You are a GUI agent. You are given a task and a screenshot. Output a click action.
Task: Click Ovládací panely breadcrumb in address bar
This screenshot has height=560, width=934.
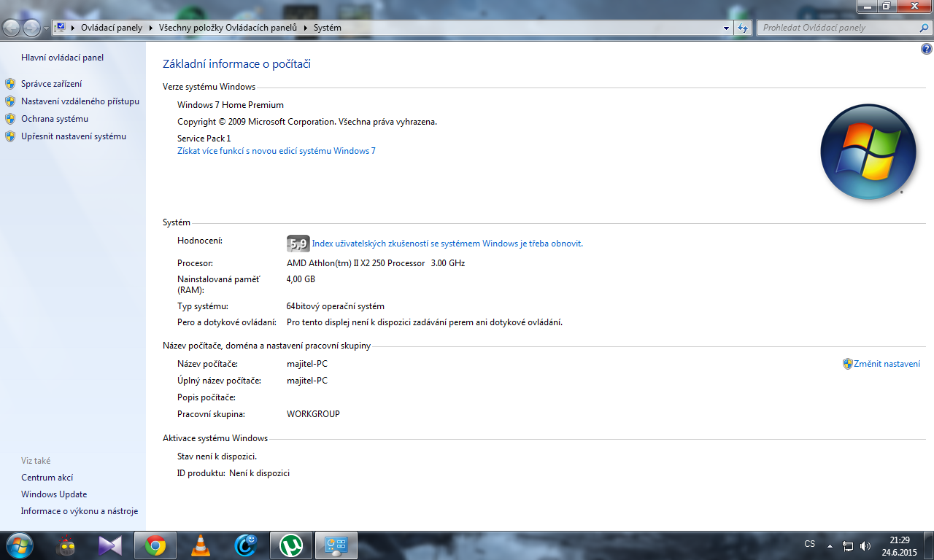(112, 28)
